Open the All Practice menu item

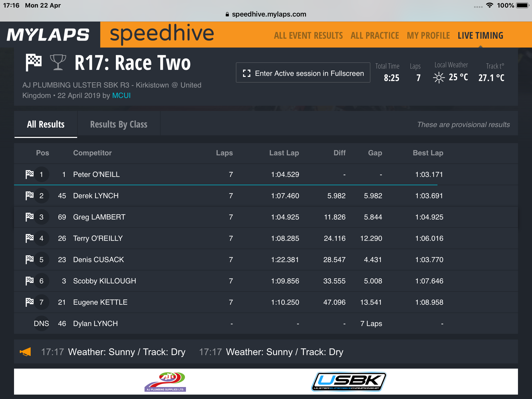point(375,36)
